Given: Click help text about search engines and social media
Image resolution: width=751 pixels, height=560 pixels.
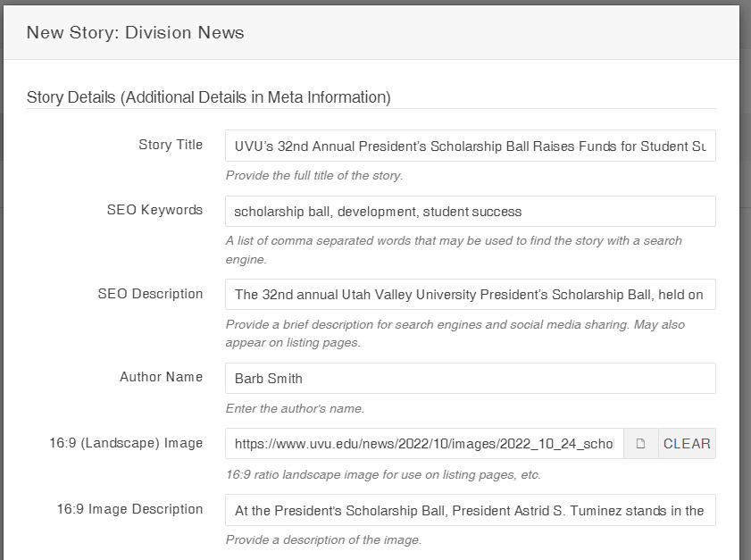Looking at the screenshot, I should [x=455, y=333].
